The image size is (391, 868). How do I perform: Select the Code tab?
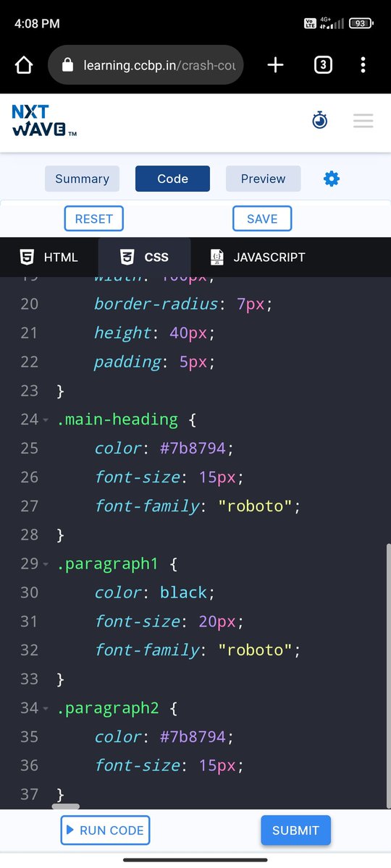click(x=172, y=179)
